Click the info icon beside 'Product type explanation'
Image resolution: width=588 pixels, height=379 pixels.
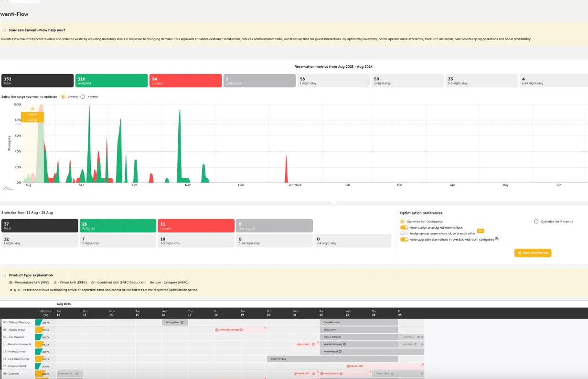tap(4, 275)
